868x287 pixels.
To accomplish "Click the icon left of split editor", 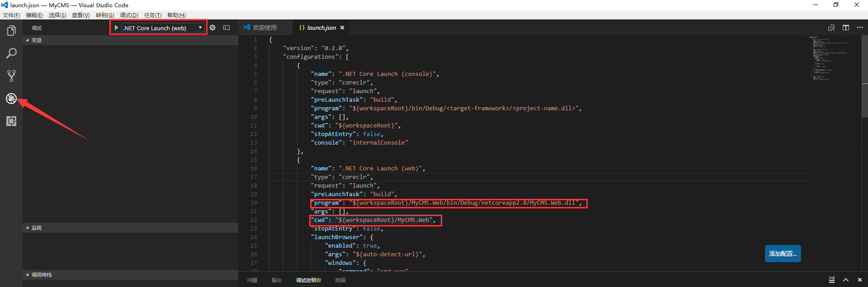I will click(831, 28).
